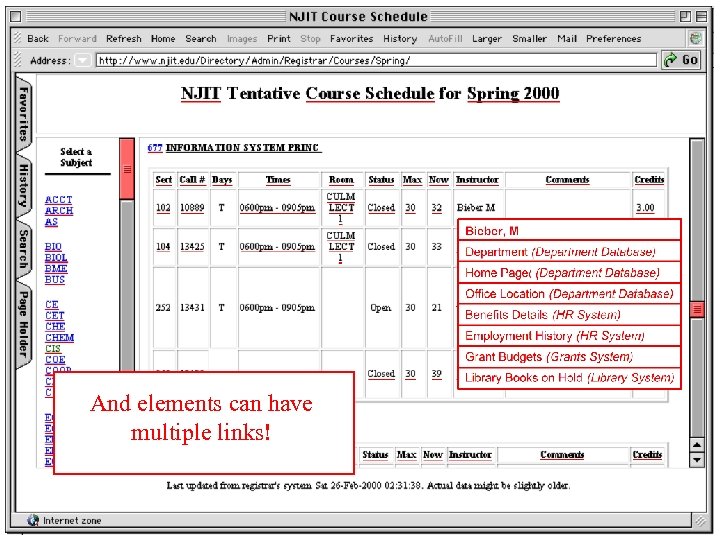720x540 pixels.
Task: Click INFORMATION SYSTEM PRINC course title
Action: [x=243, y=148]
